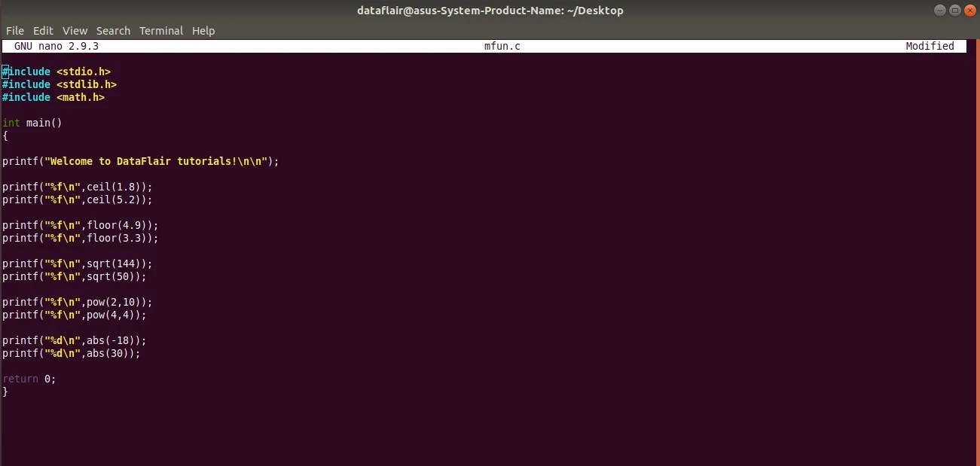Click the Modified status indicator

pos(930,46)
